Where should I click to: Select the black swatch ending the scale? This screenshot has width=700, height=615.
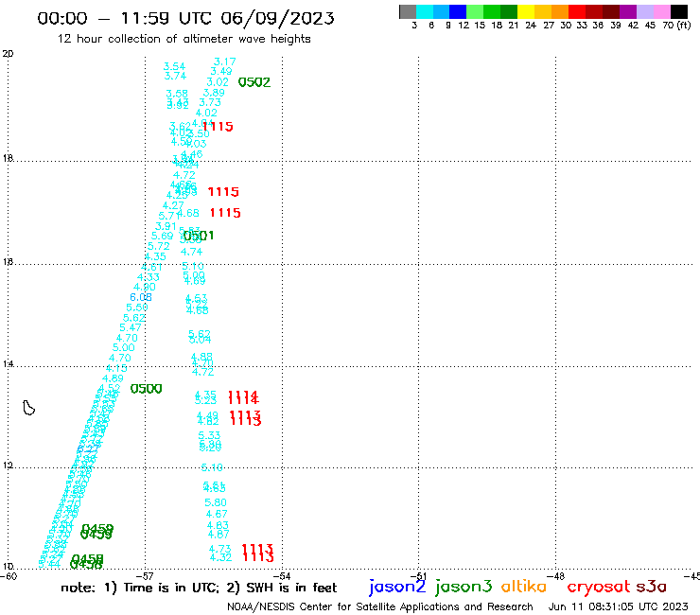[x=678, y=11]
